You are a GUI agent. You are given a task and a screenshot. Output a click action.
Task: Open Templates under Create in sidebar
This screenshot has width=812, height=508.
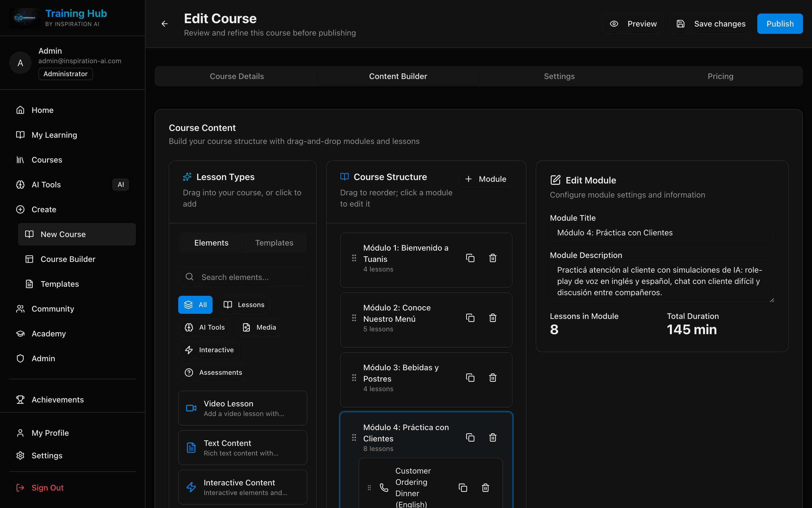coord(77,284)
